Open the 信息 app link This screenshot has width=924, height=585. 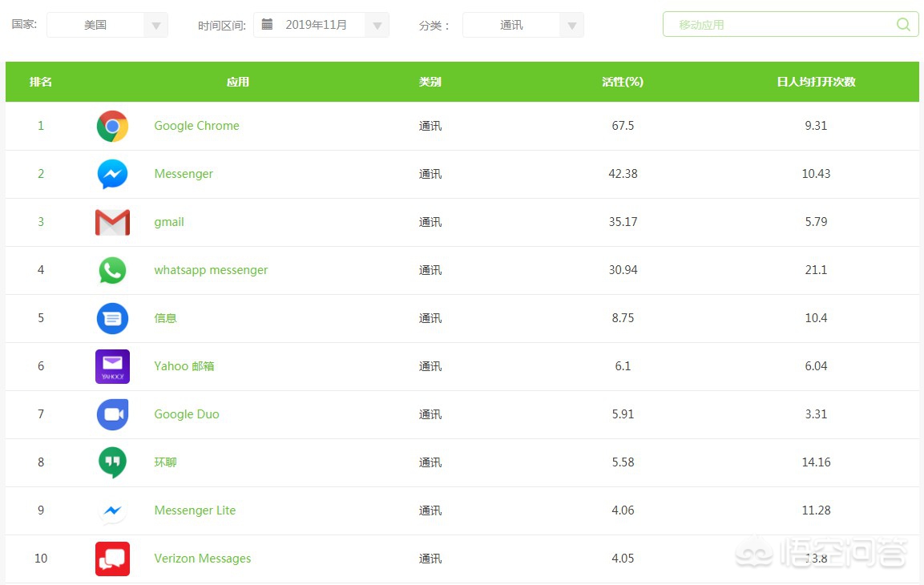coord(166,318)
